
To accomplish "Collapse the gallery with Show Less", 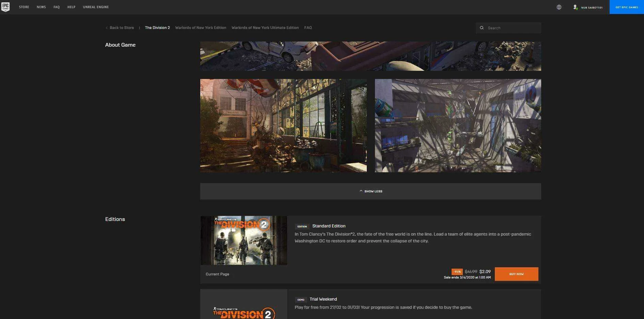I will coord(371,191).
